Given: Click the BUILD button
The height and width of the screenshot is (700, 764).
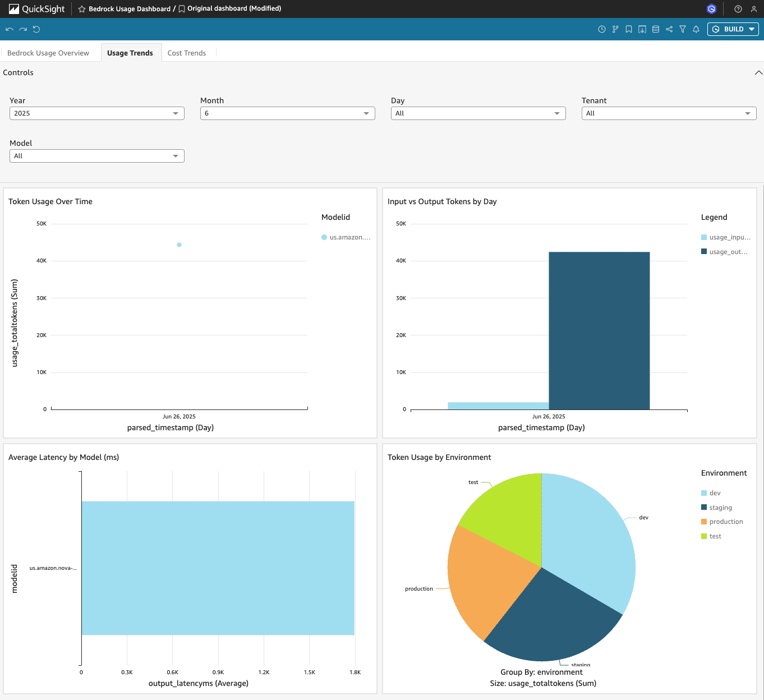Looking at the screenshot, I should [733, 29].
